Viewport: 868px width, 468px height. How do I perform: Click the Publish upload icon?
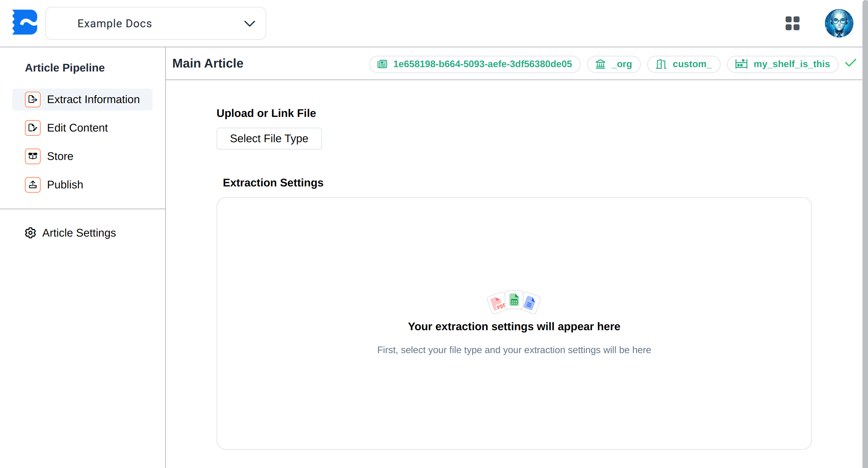coord(33,185)
